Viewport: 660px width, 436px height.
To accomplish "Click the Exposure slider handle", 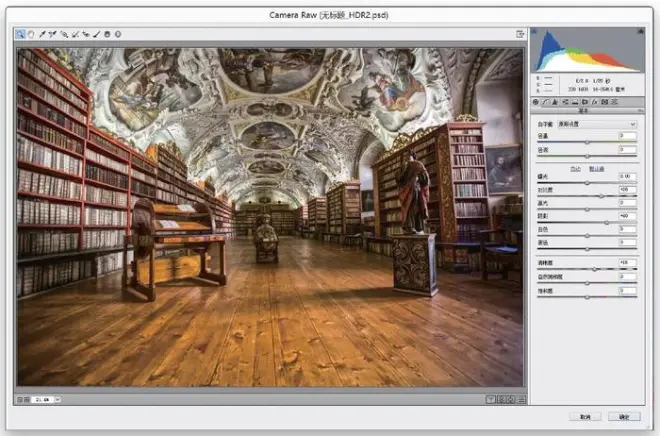I will pos(587,183).
